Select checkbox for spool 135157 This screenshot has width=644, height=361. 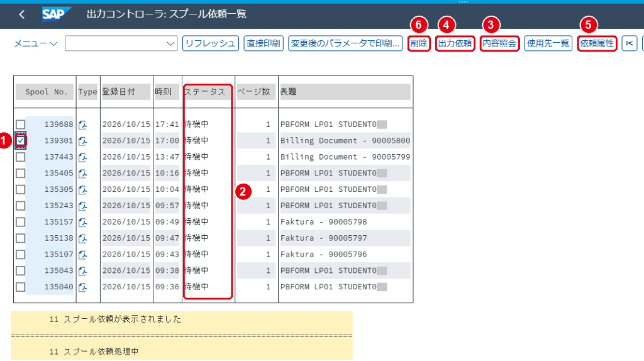21,222
